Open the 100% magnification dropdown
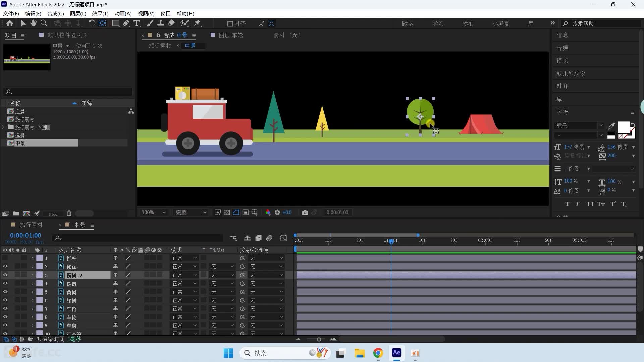Viewport: 644px width, 362px height. pyautogui.click(x=154, y=213)
